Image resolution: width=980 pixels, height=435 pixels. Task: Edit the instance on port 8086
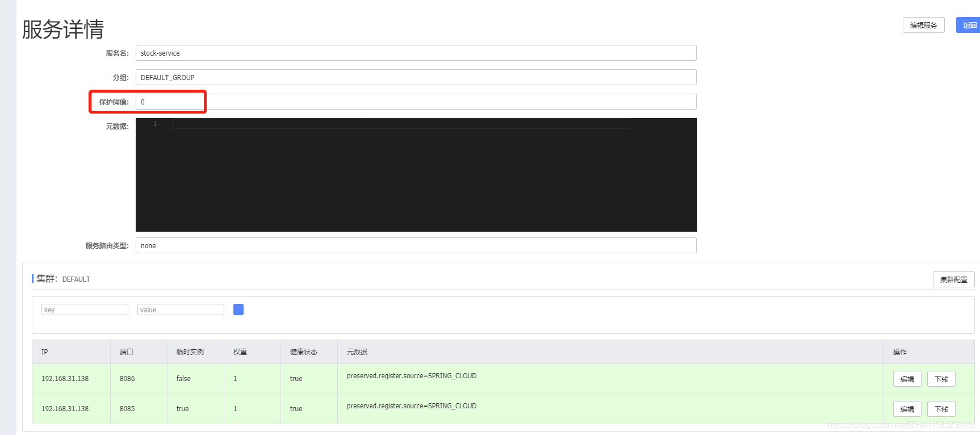click(x=907, y=379)
